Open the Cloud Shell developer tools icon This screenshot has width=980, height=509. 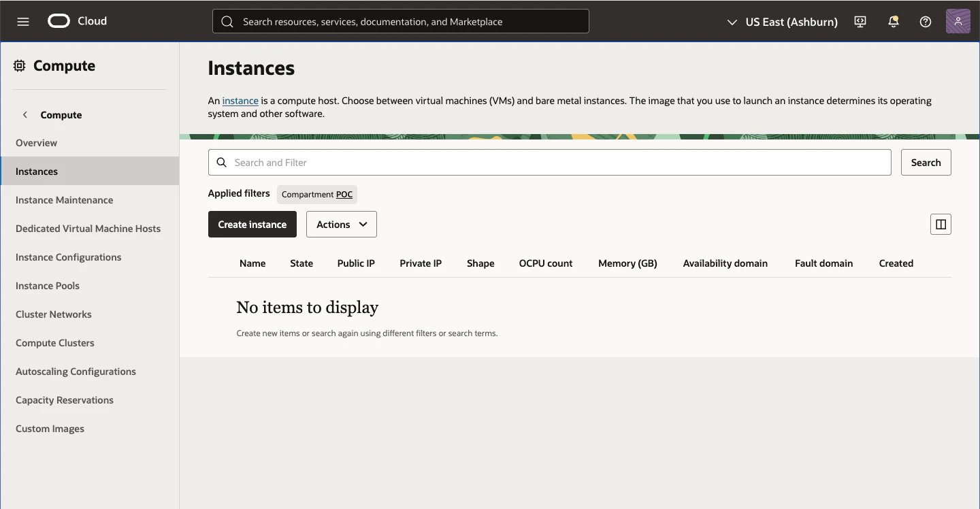coord(860,22)
